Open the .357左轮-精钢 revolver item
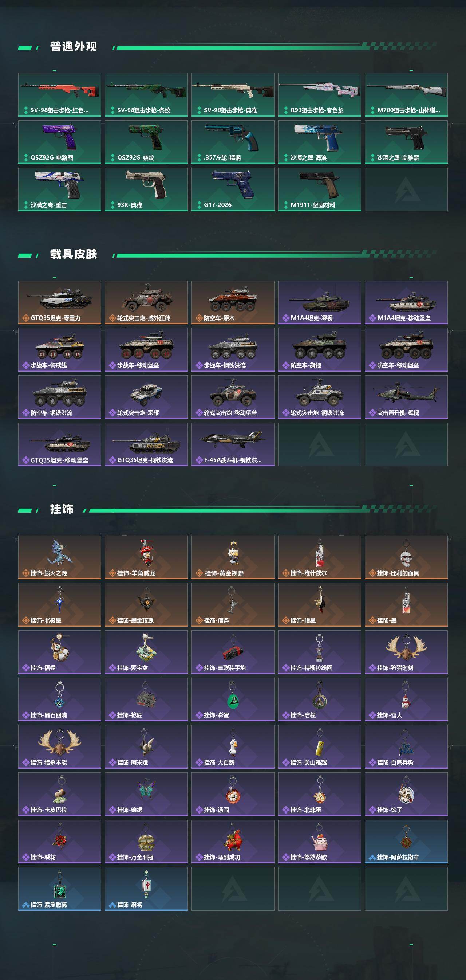 tap(233, 142)
